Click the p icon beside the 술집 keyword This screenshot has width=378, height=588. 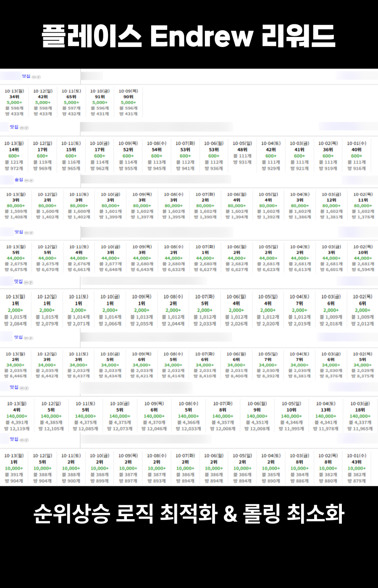coord(31,181)
